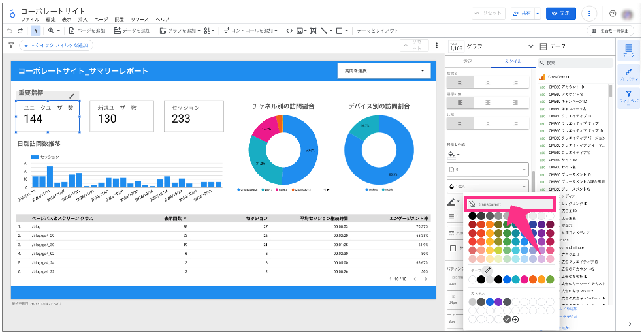
Task: Open the ページ menu
Action: [x=101, y=20]
